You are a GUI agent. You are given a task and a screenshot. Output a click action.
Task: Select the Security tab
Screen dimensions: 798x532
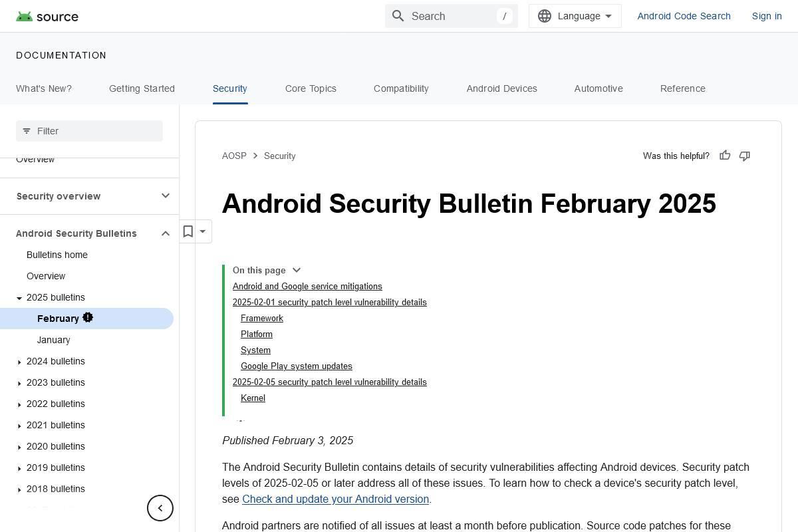pyautogui.click(x=230, y=88)
